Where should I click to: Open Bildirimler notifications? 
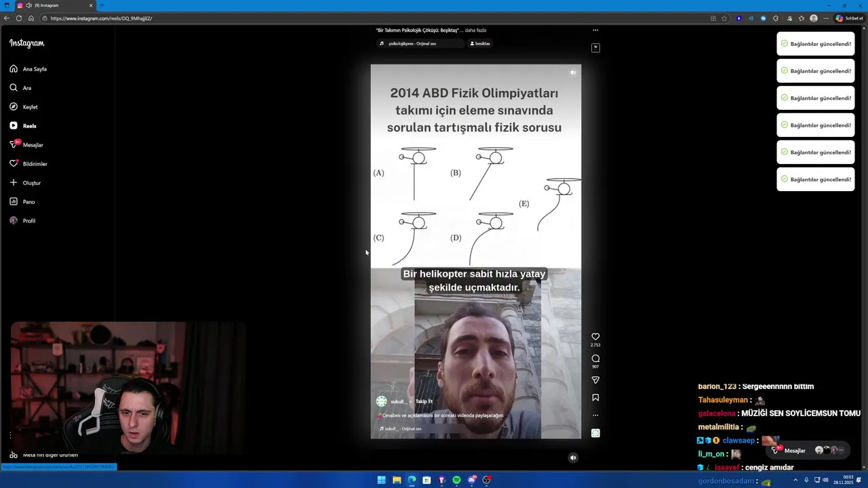click(x=28, y=164)
